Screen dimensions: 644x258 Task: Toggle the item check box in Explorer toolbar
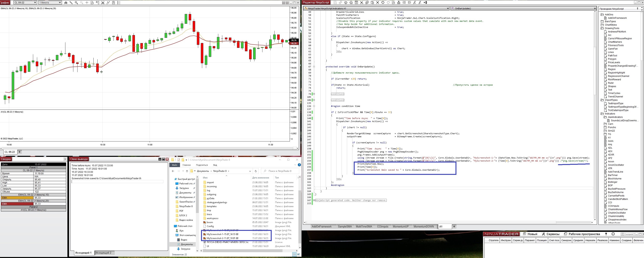(179, 160)
